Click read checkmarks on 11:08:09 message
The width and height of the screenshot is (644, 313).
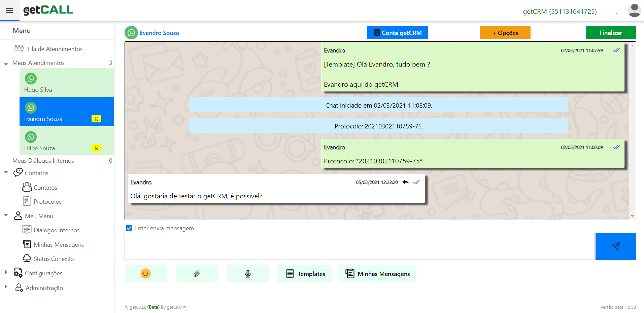616,147
